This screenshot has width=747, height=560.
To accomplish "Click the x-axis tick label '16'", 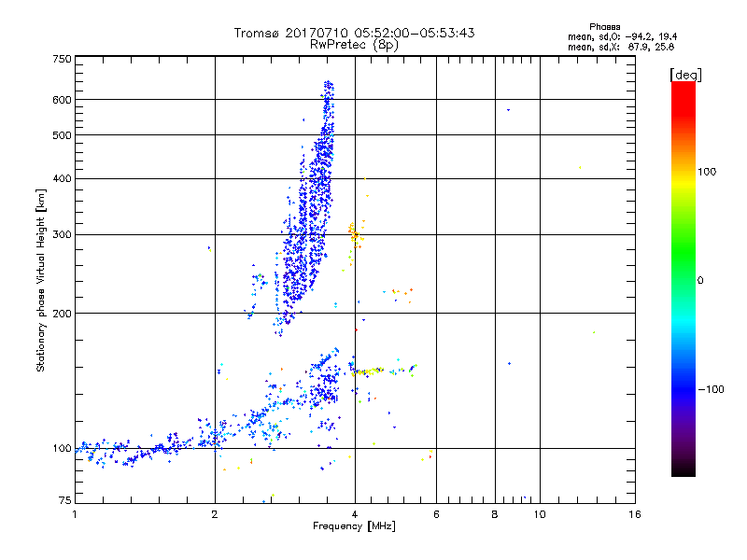I will point(635,514).
